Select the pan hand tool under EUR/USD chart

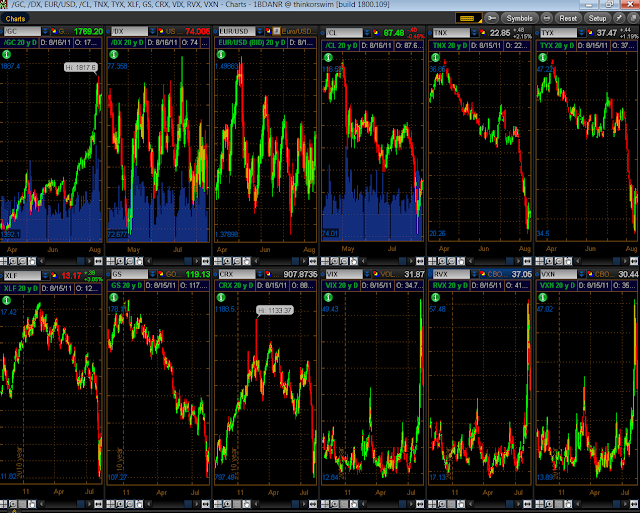[x=247, y=261]
